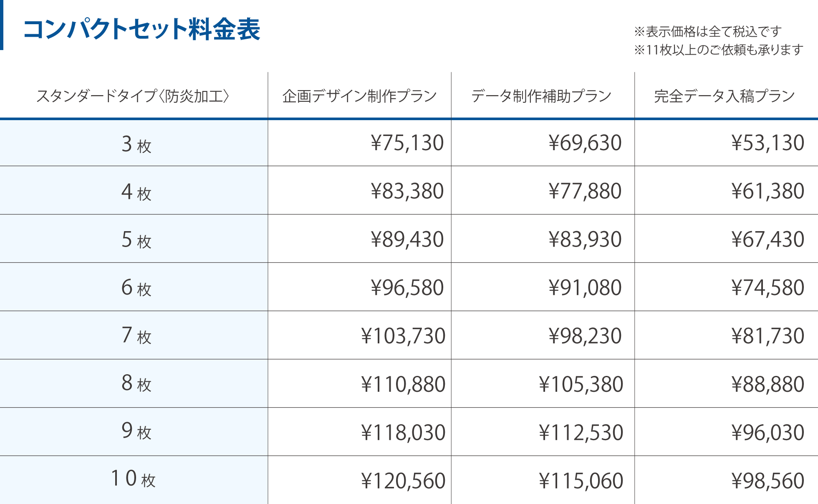818x504 pixels.
Task: Select the 10 枚 row label
Action: point(133,479)
